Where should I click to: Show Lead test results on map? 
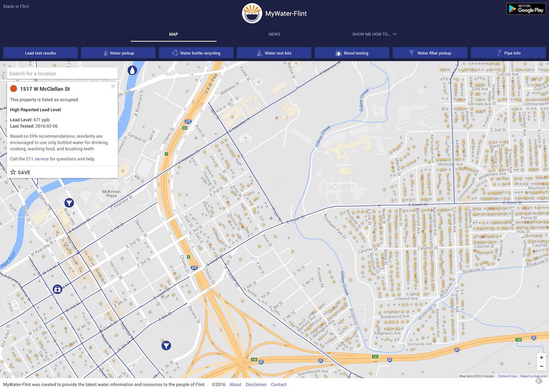pyautogui.click(x=40, y=53)
